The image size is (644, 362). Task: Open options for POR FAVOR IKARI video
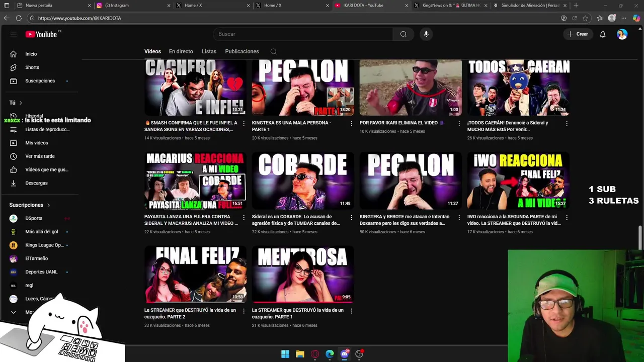tap(459, 123)
